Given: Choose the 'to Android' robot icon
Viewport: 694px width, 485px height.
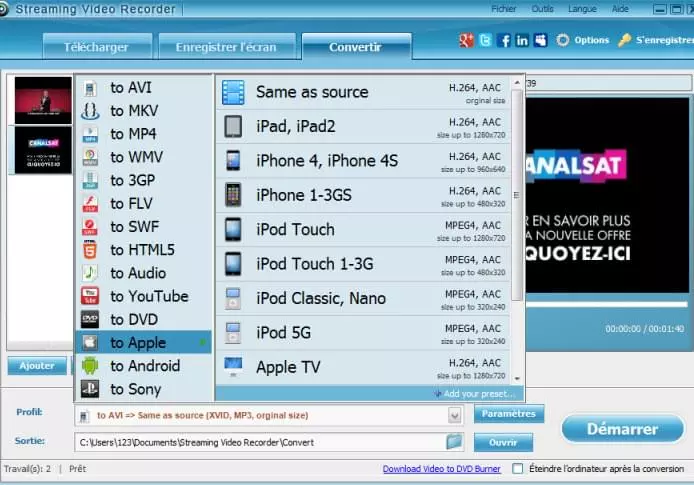Looking at the screenshot, I should pyautogui.click(x=90, y=366).
